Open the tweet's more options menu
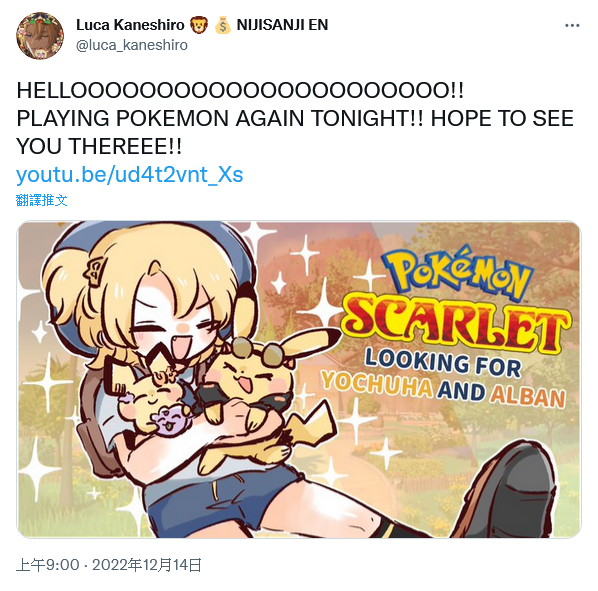 pyautogui.click(x=572, y=26)
